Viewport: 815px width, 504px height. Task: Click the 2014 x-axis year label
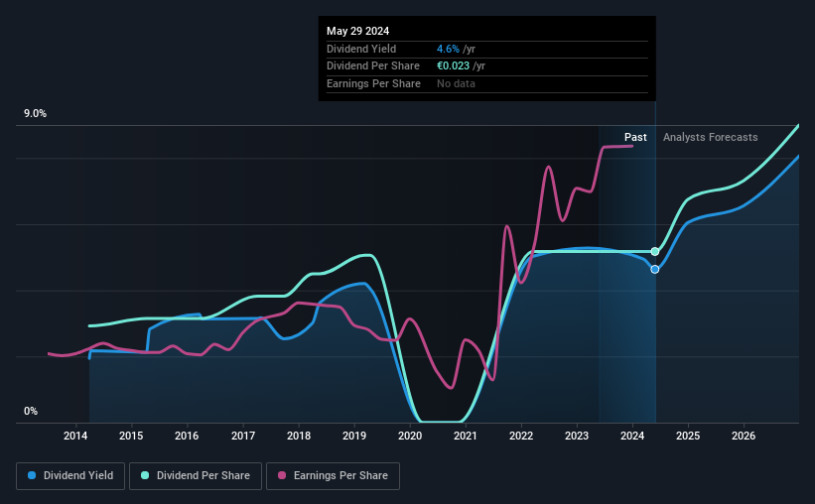75,436
